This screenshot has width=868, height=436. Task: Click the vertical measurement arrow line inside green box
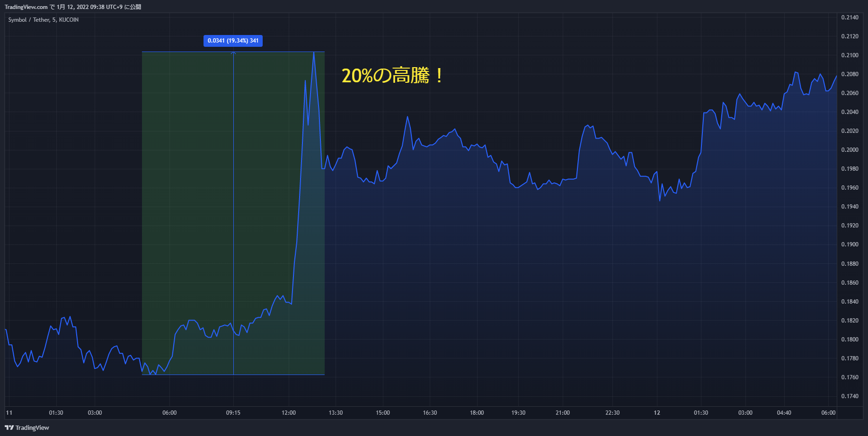coord(233,213)
